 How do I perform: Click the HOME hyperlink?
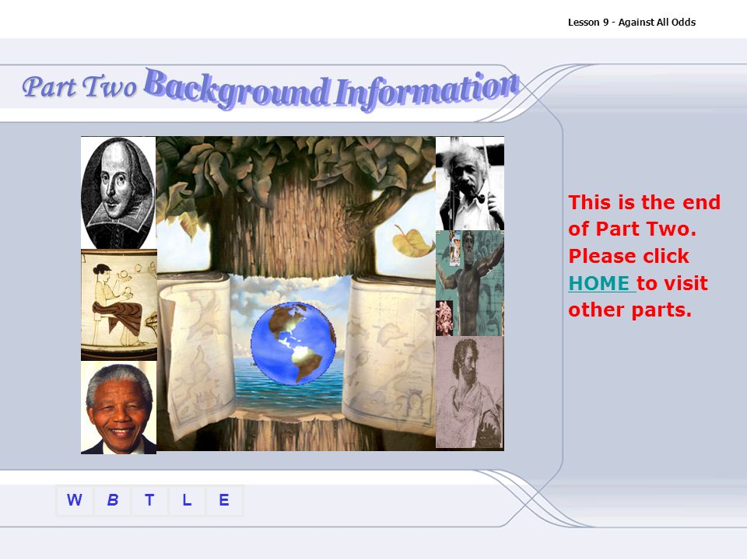coord(602,283)
